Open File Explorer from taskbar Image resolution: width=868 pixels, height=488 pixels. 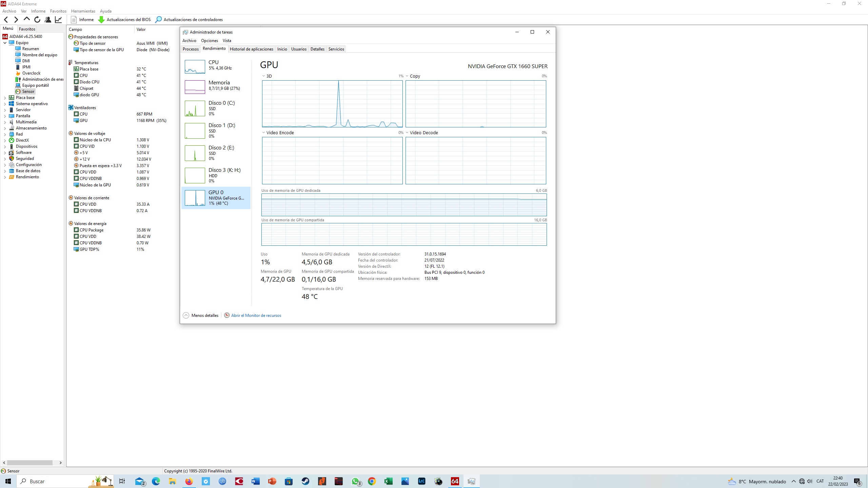coord(173,481)
